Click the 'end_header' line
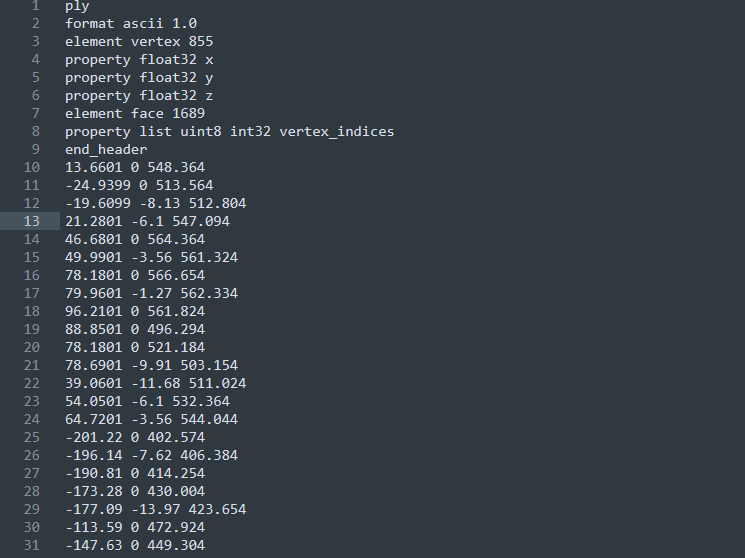Viewport: 745px width, 558px height. pyautogui.click(x=106, y=149)
